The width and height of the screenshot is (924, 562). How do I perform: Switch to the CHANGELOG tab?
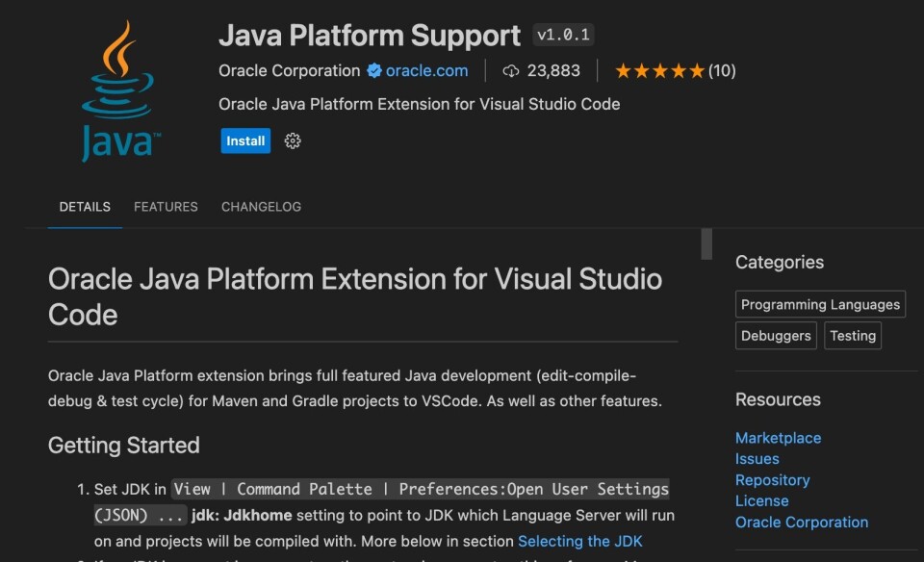point(261,207)
